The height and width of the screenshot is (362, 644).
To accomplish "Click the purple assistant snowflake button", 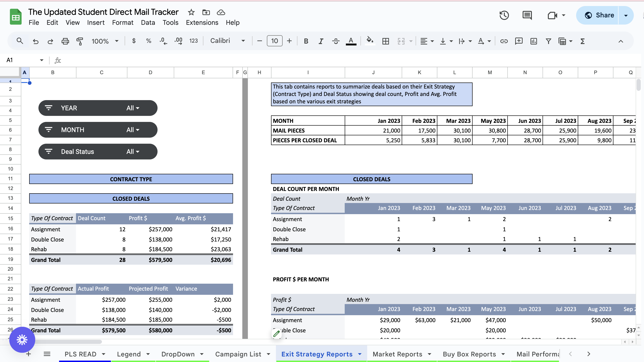I will coord(22,340).
